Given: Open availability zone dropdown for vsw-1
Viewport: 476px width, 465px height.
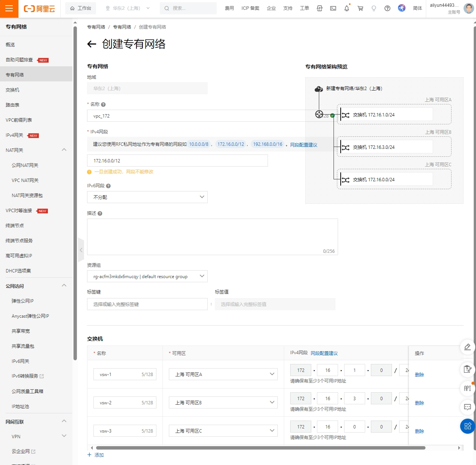Looking at the screenshot, I should coord(223,374).
